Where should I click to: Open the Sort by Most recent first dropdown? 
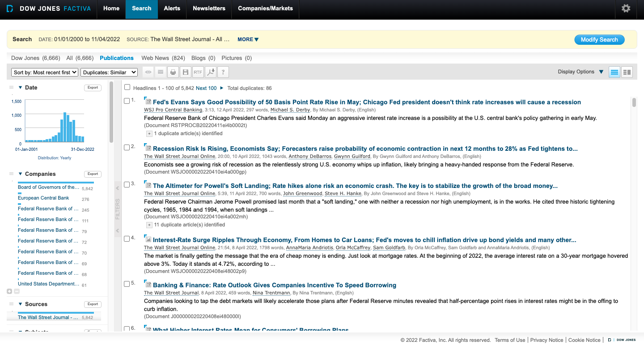pyautogui.click(x=45, y=72)
